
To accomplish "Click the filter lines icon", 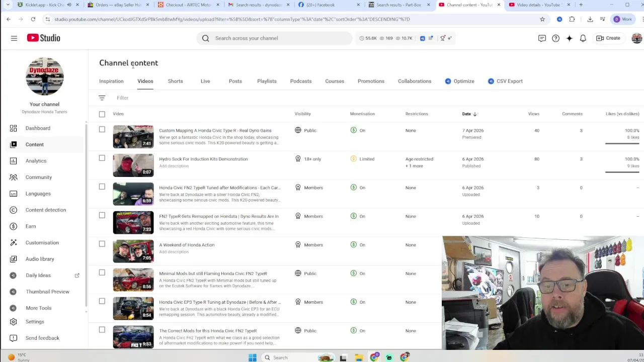I will 102,98.
